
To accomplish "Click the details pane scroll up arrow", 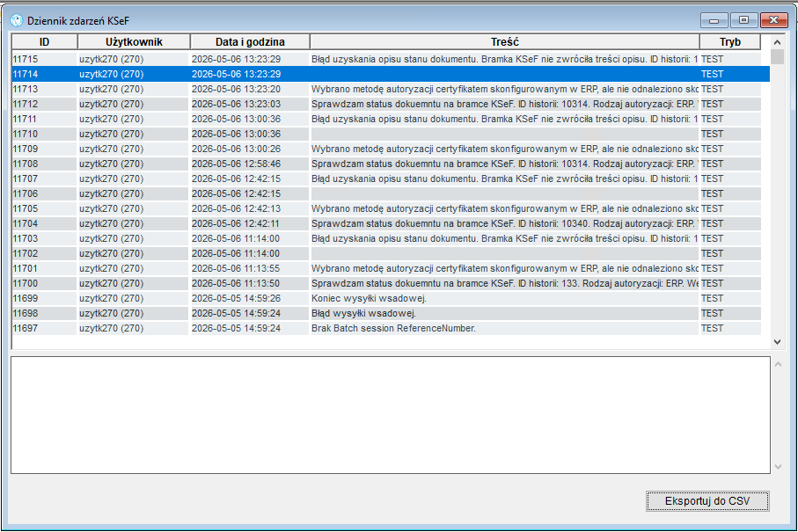I will (x=778, y=364).
